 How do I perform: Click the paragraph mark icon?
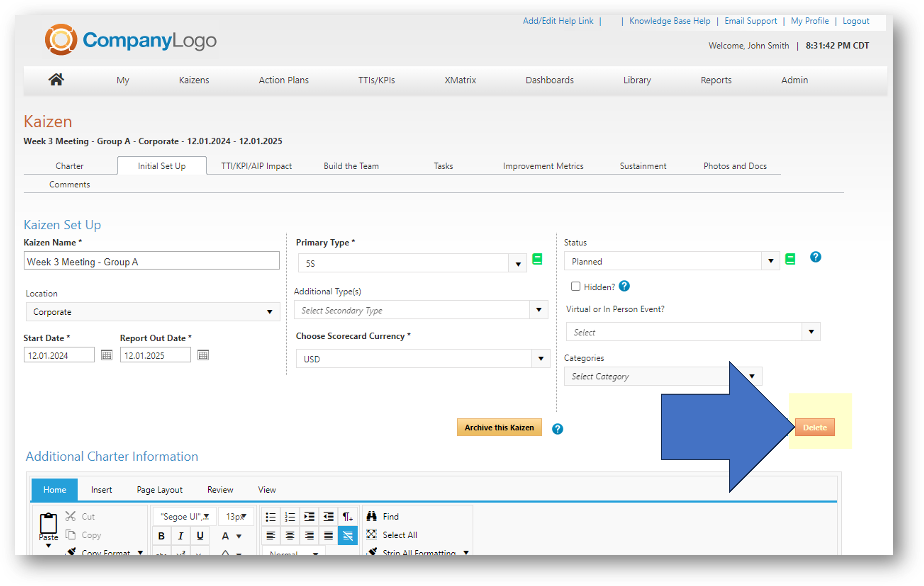pos(348,517)
